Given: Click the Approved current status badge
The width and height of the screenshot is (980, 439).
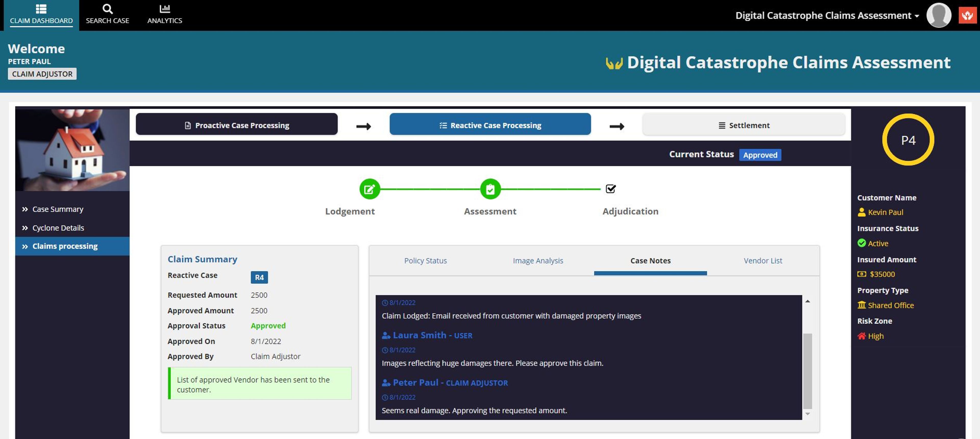Looking at the screenshot, I should pos(760,155).
